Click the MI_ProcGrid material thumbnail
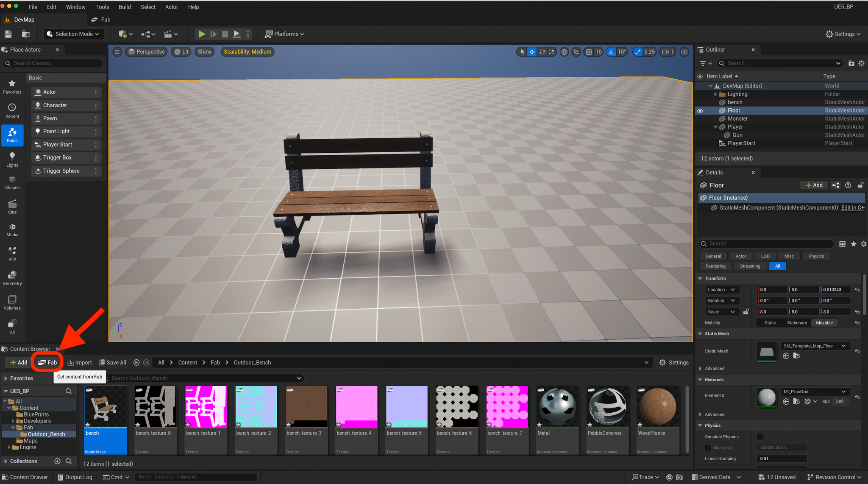The height and width of the screenshot is (484, 868). (x=767, y=397)
